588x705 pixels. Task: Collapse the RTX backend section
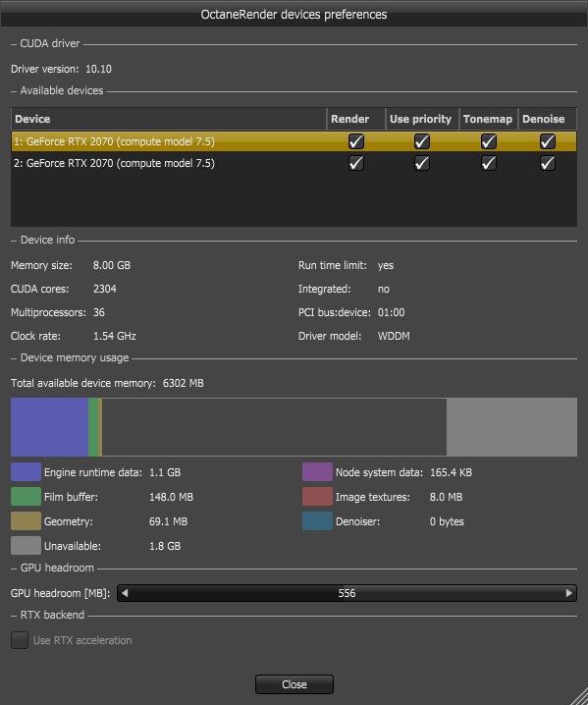pyautogui.click(x=14, y=616)
